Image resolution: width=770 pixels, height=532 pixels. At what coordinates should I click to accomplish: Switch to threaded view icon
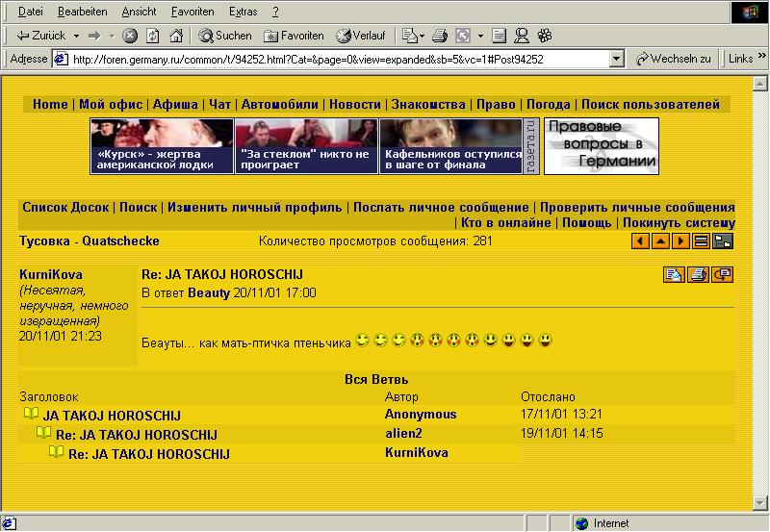pyautogui.click(x=723, y=241)
